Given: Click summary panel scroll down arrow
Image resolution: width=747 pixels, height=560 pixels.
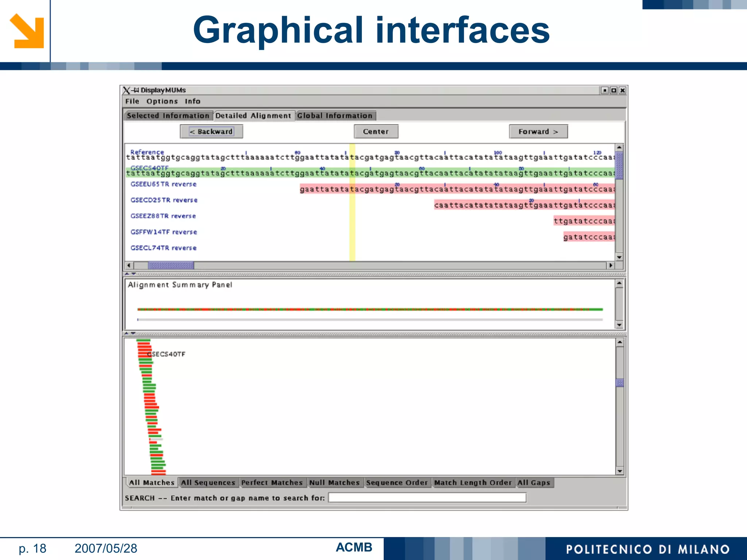Looking at the screenshot, I should click(x=619, y=325).
